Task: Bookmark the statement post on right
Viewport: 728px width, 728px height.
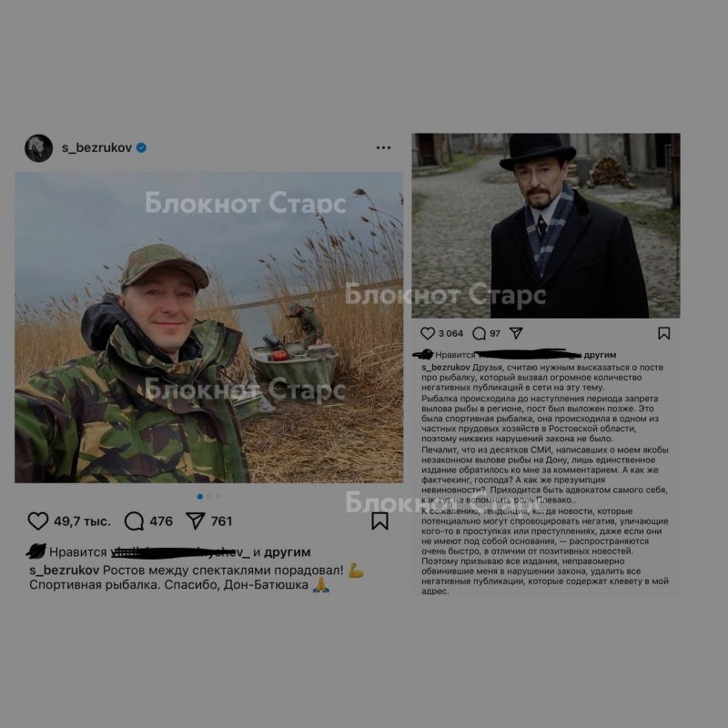Action: pos(664,333)
